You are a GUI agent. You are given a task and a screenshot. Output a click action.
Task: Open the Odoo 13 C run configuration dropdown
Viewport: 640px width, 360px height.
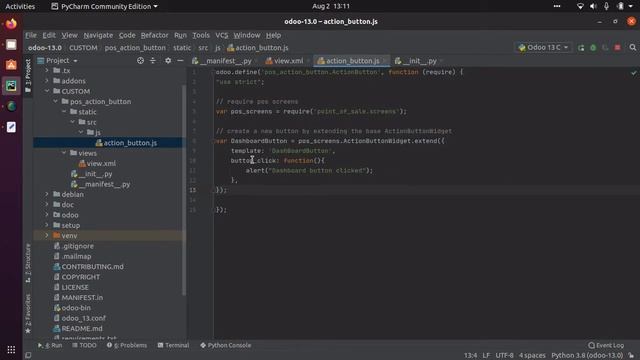(x=543, y=48)
